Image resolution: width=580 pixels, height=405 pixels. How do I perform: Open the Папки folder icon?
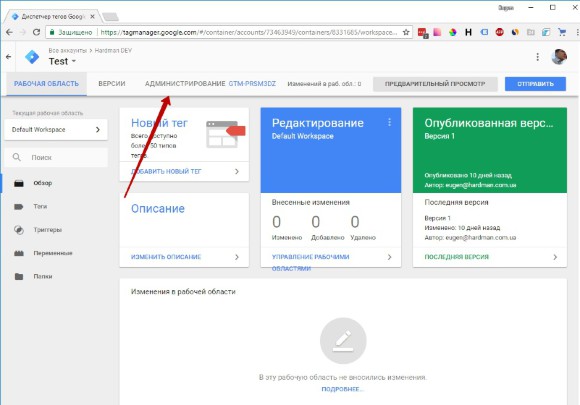pos(18,277)
